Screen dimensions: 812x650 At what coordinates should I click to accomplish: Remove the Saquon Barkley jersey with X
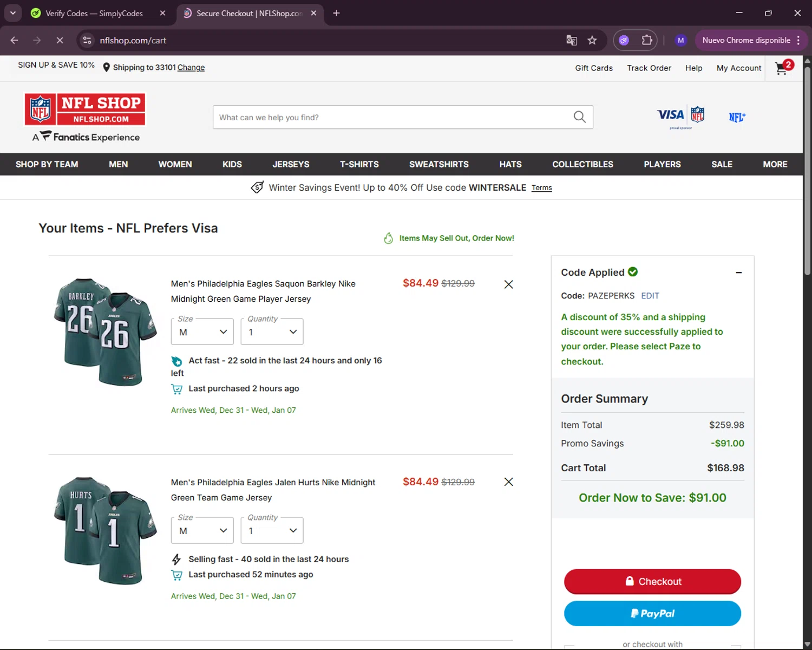point(508,284)
